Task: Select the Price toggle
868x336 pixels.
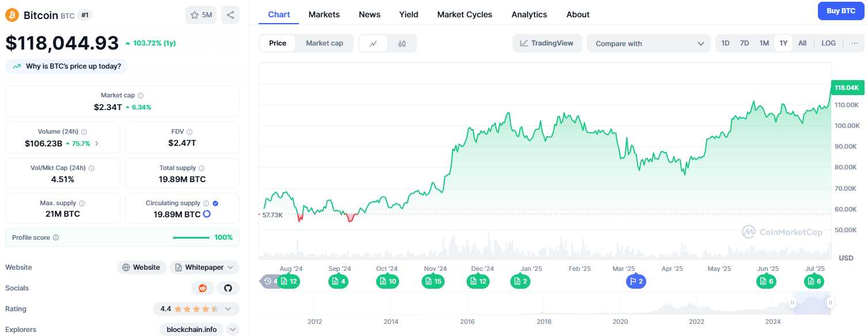Action: [278, 43]
